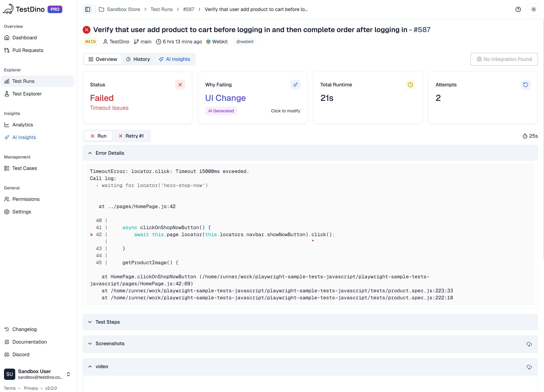Switch the light/dark theme toggle
The width and height of the screenshot is (544, 392).
[533, 9]
